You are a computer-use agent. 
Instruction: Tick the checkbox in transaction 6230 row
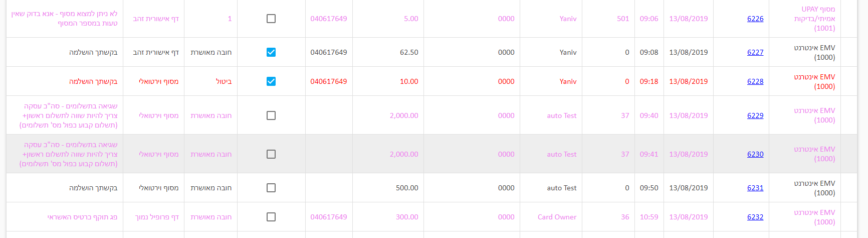click(271, 154)
